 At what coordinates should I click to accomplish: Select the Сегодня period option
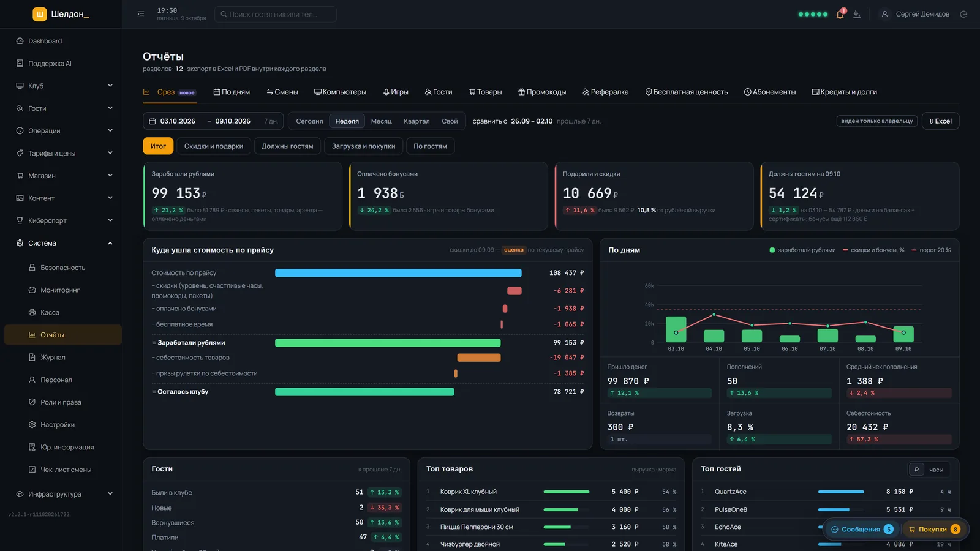(x=309, y=121)
